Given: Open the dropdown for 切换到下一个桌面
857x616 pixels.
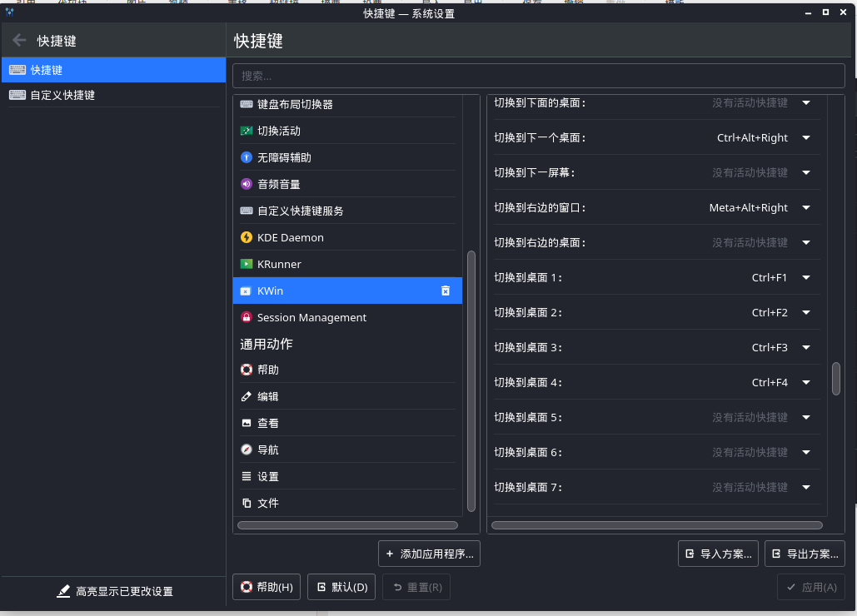Looking at the screenshot, I should (805, 137).
